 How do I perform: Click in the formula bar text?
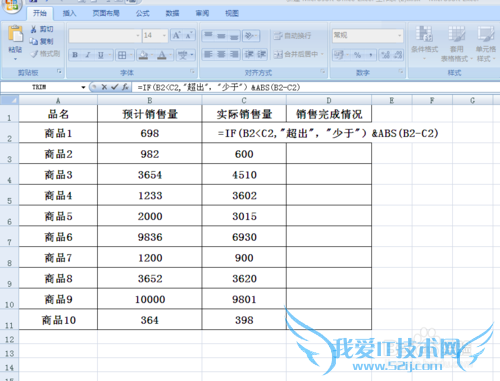point(219,87)
